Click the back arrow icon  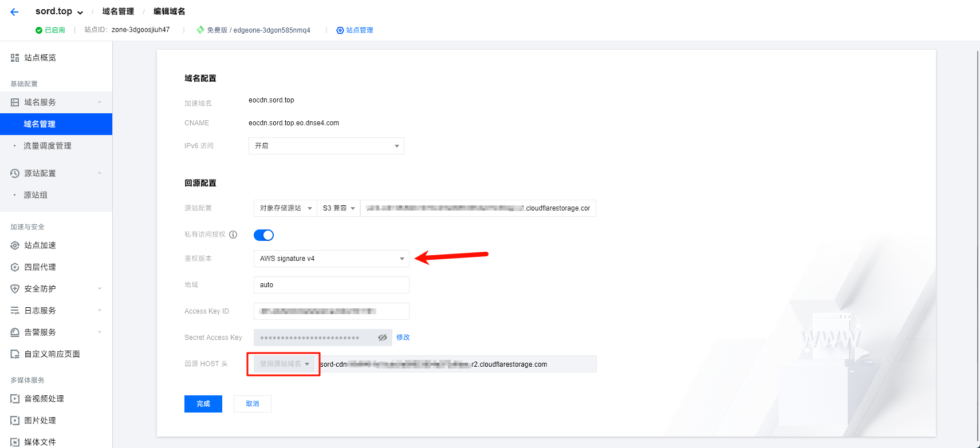click(14, 12)
